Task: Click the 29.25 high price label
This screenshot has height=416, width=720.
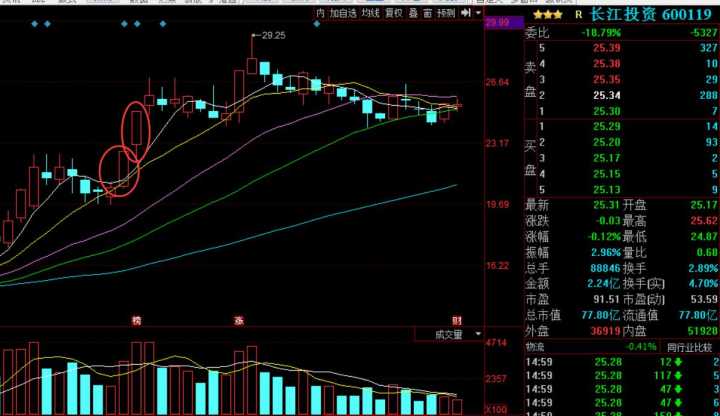Action: click(x=272, y=35)
